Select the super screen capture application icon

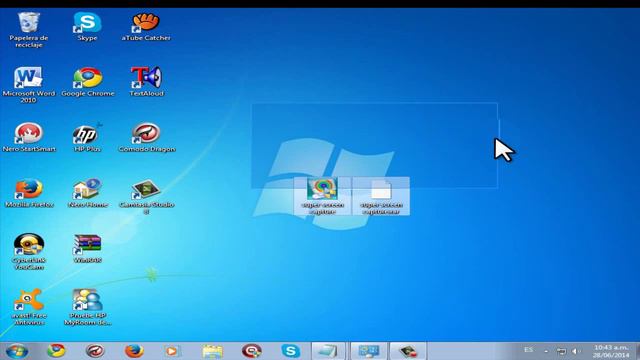(x=322, y=196)
